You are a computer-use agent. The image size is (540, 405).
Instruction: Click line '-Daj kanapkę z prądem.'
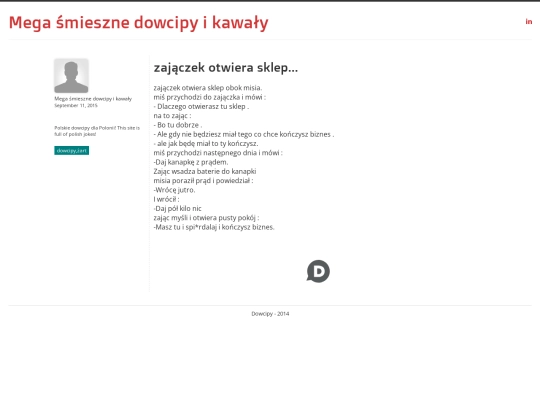click(191, 162)
